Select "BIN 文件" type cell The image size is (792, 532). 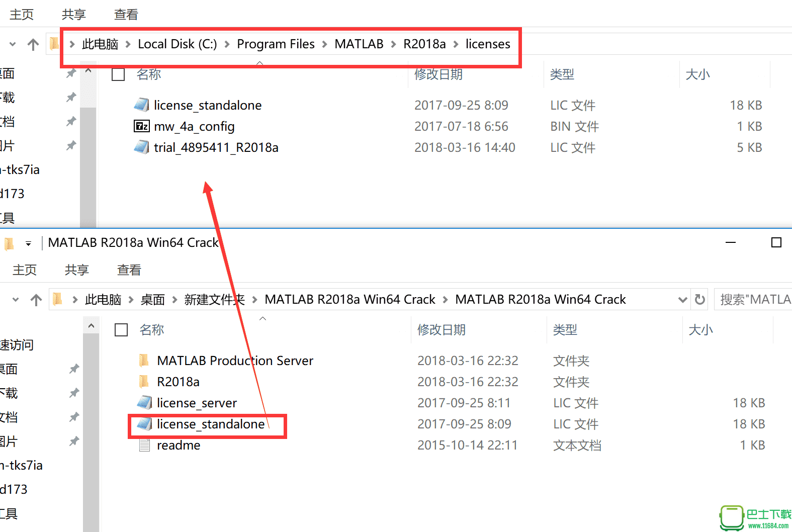point(574,126)
